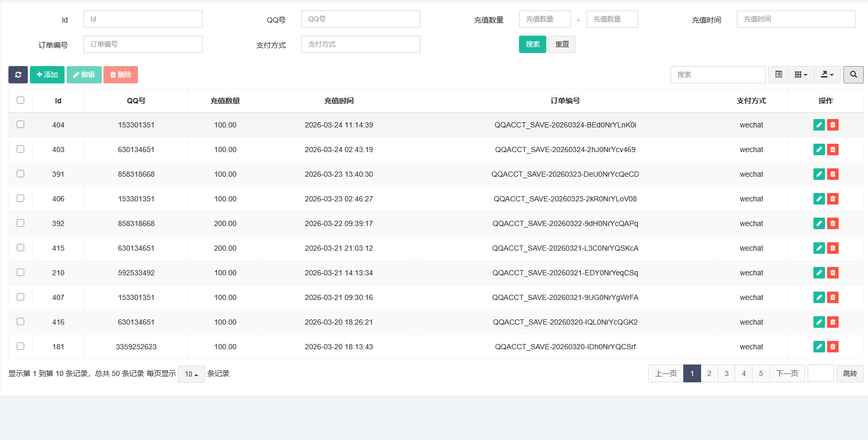Jump to the next page (下一页)

[x=787, y=373]
